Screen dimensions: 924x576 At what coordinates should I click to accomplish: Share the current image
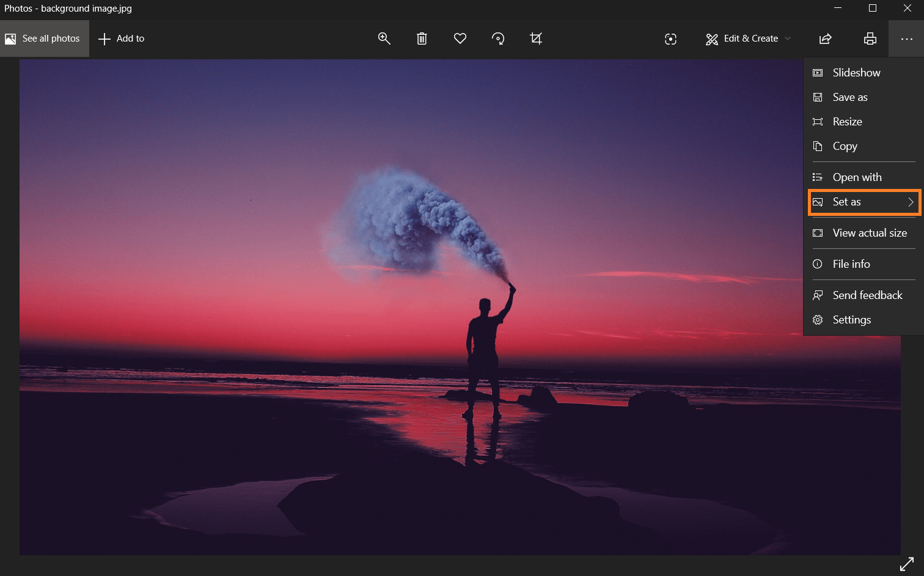coord(825,39)
